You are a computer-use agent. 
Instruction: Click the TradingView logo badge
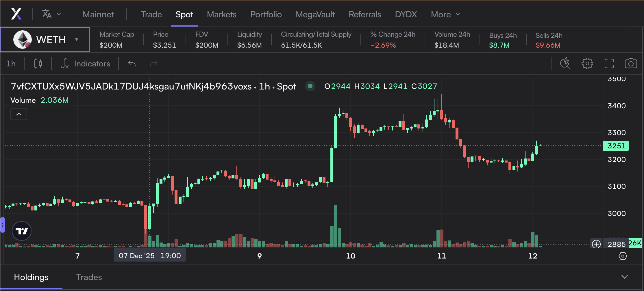pos(22,231)
